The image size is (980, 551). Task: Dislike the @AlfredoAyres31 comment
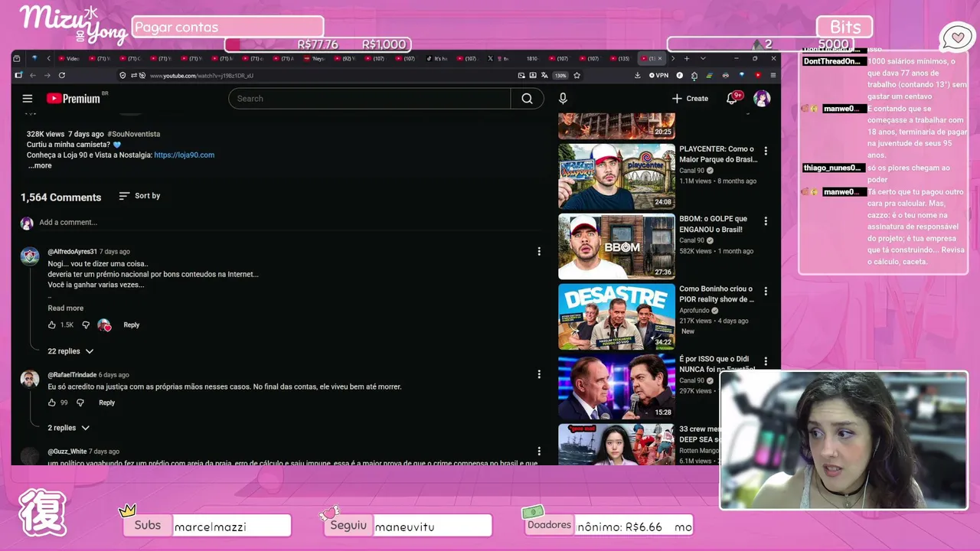pyautogui.click(x=86, y=325)
